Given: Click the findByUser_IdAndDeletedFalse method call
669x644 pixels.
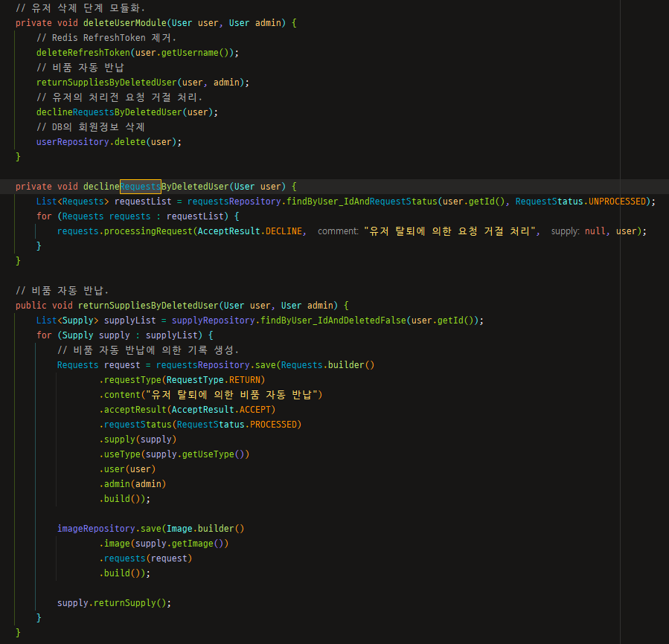Looking at the screenshot, I should pos(333,321).
